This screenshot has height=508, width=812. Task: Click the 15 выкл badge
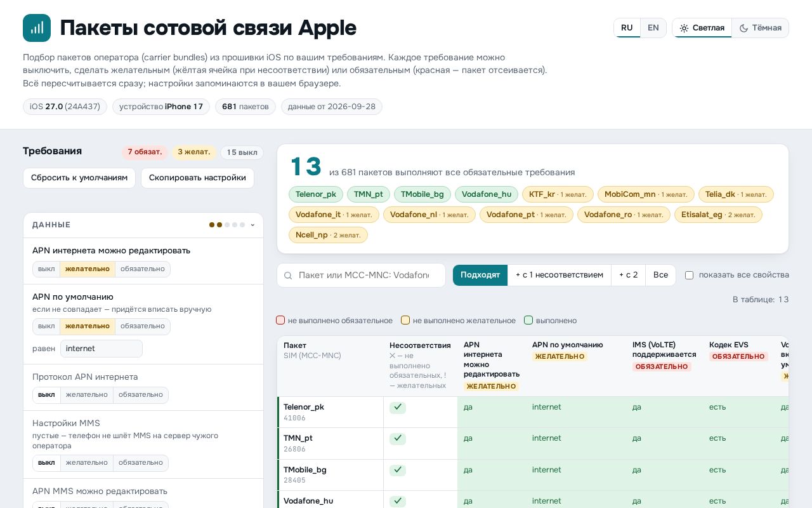[x=242, y=152]
